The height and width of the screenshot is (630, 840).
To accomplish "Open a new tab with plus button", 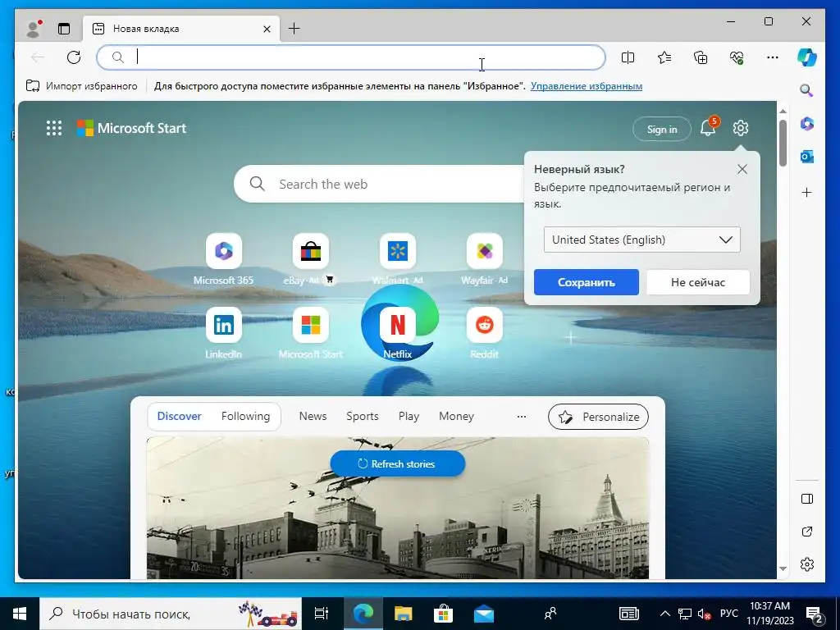I will click(x=294, y=29).
